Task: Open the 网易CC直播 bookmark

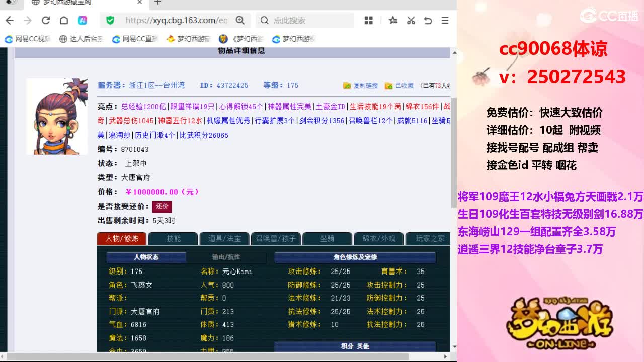Action: point(135,39)
